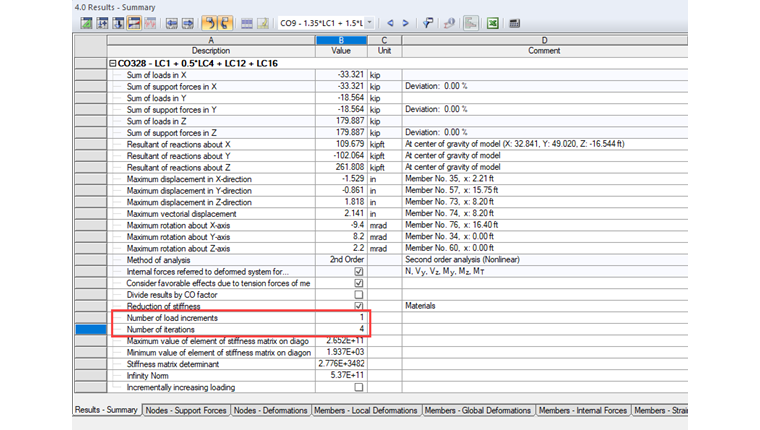Image resolution: width=760 pixels, height=430 pixels.
Task: Click the Materials comment cell
Action: coord(544,306)
